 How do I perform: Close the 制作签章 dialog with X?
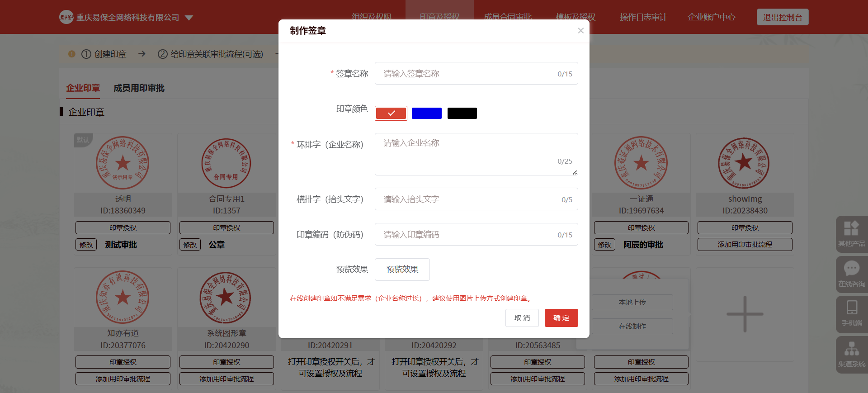(580, 31)
